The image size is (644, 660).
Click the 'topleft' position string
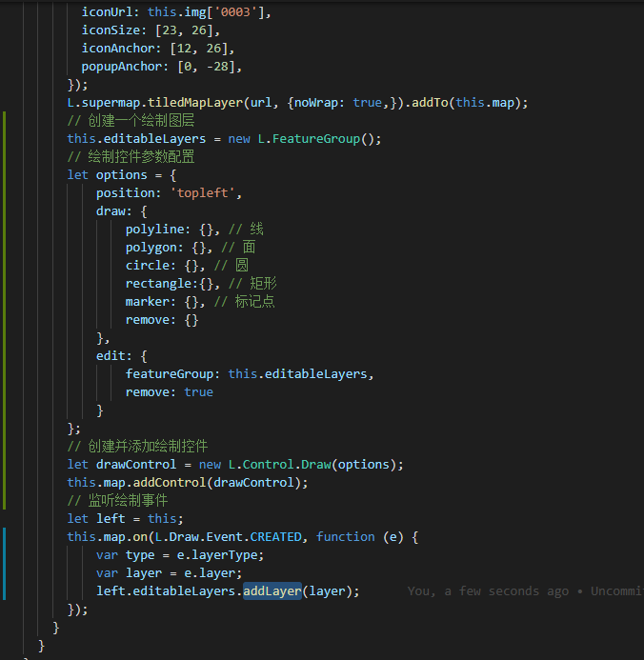203,192
